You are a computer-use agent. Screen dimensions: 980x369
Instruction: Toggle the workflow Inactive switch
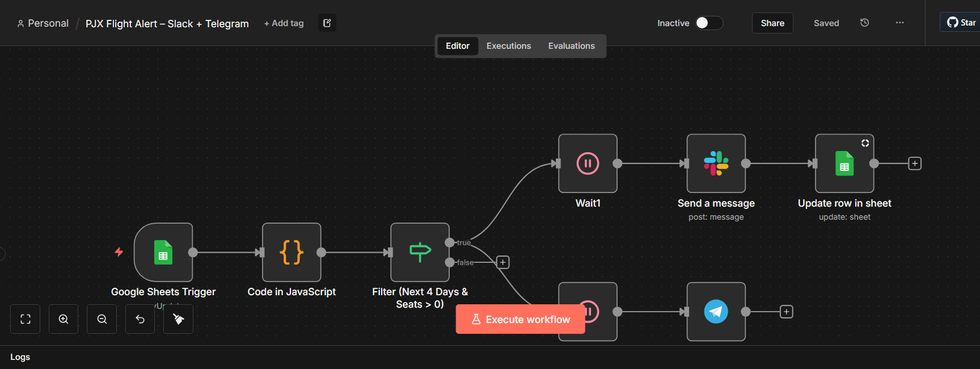pos(709,23)
